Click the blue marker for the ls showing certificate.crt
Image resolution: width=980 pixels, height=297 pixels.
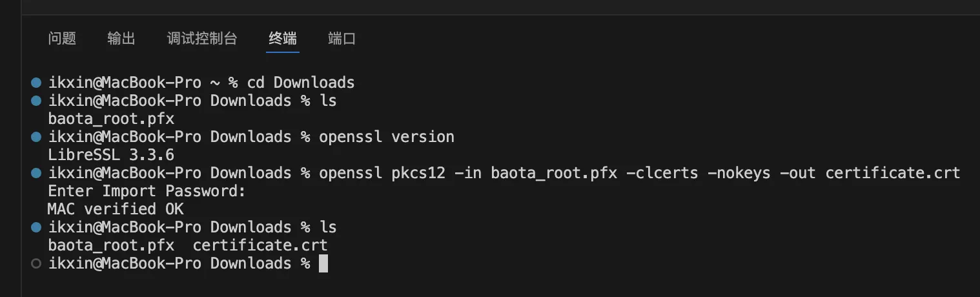point(36,227)
